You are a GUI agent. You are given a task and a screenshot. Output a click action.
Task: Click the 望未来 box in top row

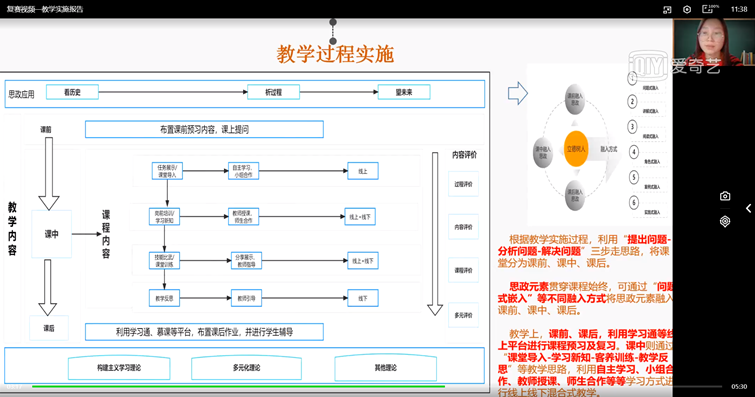point(404,92)
